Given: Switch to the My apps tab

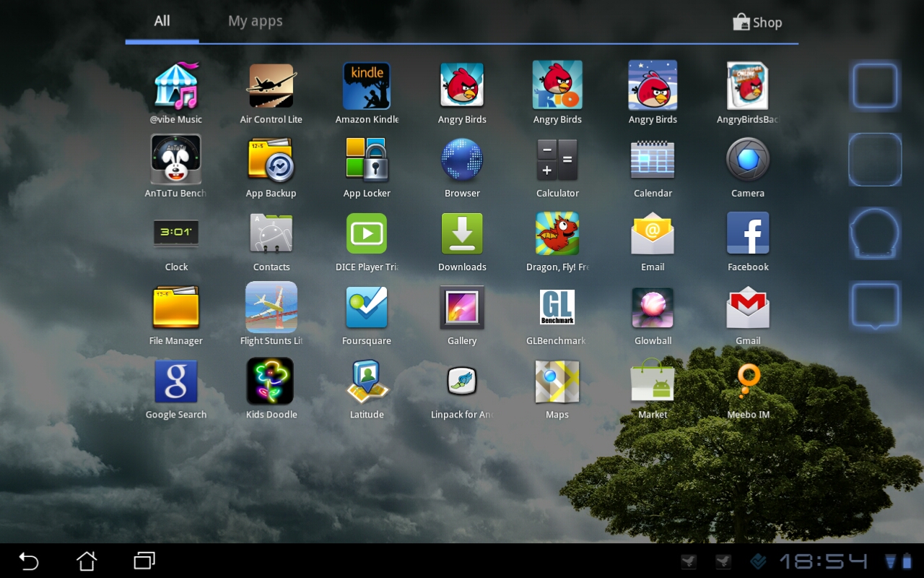Looking at the screenshot, I should coord(256,21).
